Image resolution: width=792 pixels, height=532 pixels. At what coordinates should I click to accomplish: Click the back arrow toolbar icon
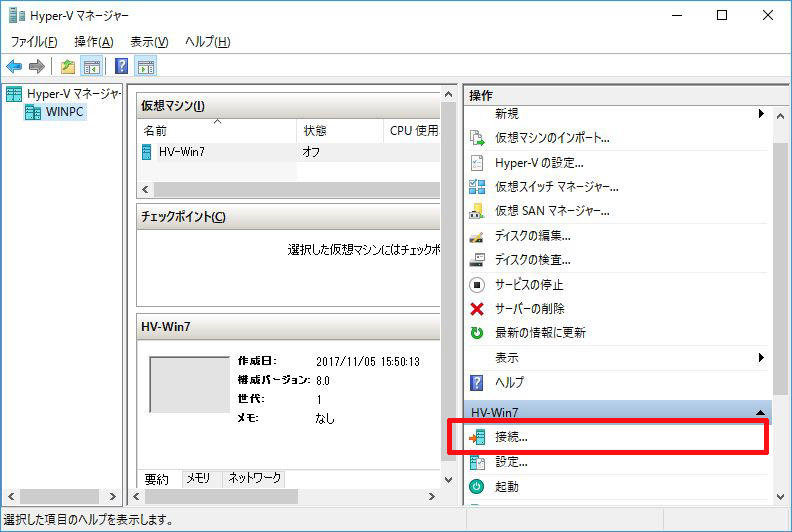coord(14,67)
